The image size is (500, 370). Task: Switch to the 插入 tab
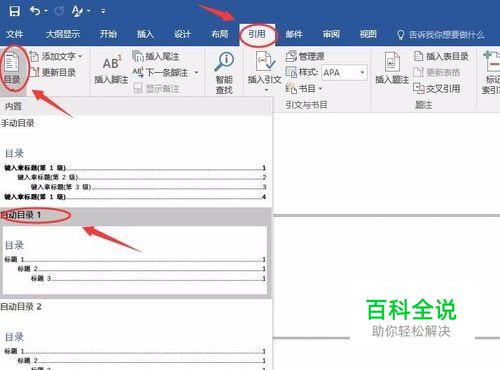pos(145,34)
